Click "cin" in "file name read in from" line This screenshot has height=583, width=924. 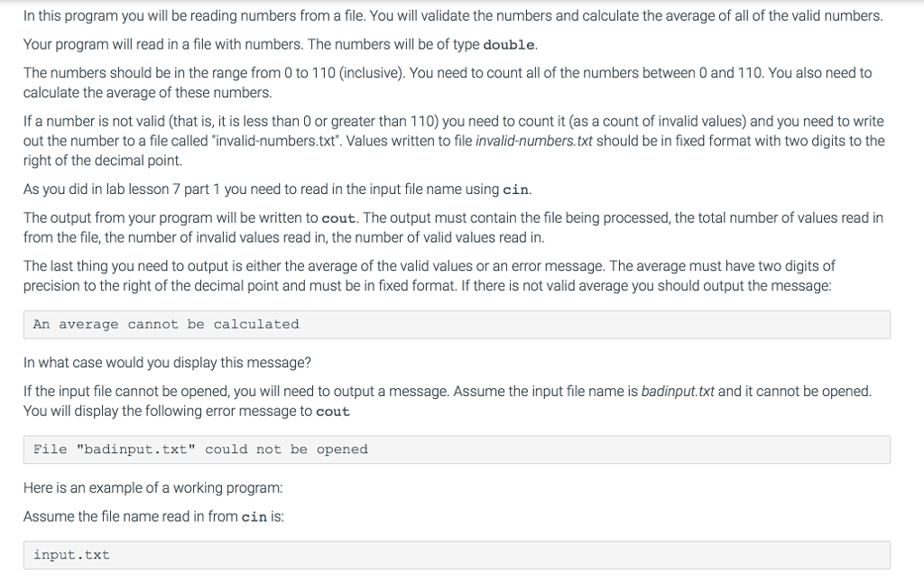pyautogui.click(x=255, y=517)
